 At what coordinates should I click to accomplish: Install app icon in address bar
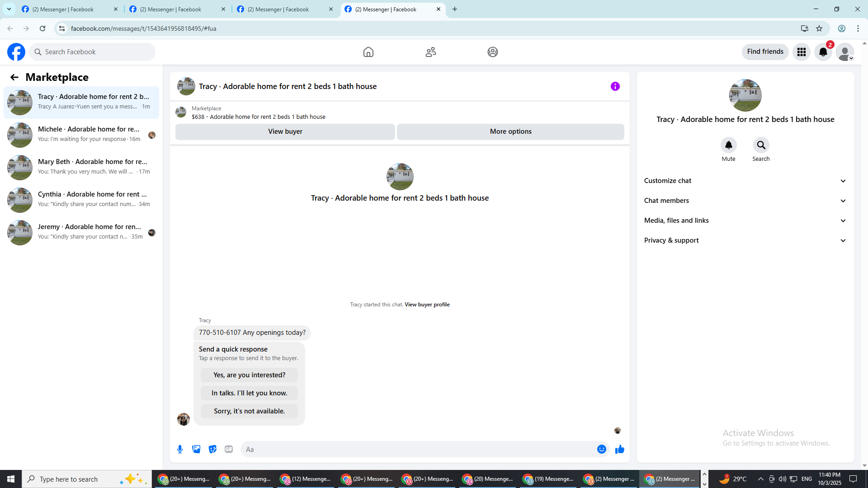[805, 28]
